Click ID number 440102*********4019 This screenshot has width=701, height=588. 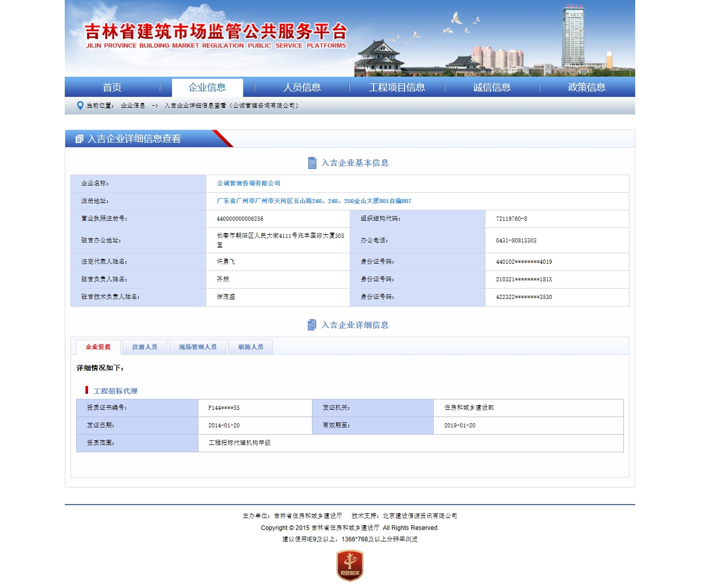[524, 262]
